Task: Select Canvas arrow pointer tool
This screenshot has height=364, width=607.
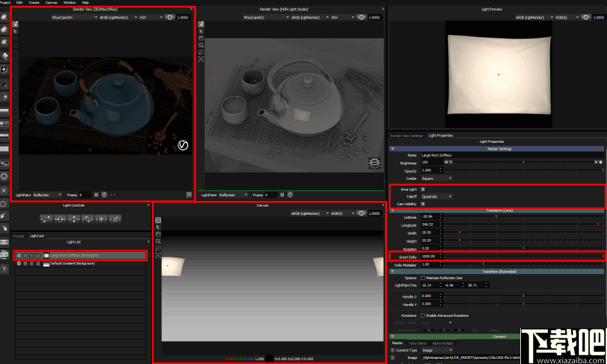Action: [x=158, y=228]
